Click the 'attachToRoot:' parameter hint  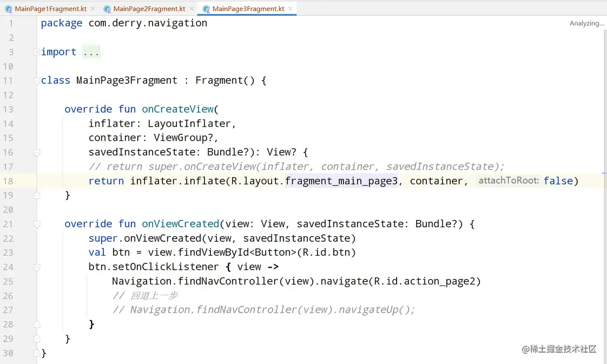pyautogui.click(x=509, y=181)
